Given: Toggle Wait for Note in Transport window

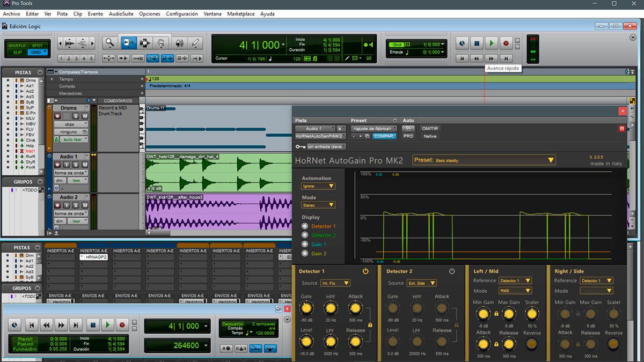Looking at the screenshot, I should pyautogui.click(x=226, y=348).
